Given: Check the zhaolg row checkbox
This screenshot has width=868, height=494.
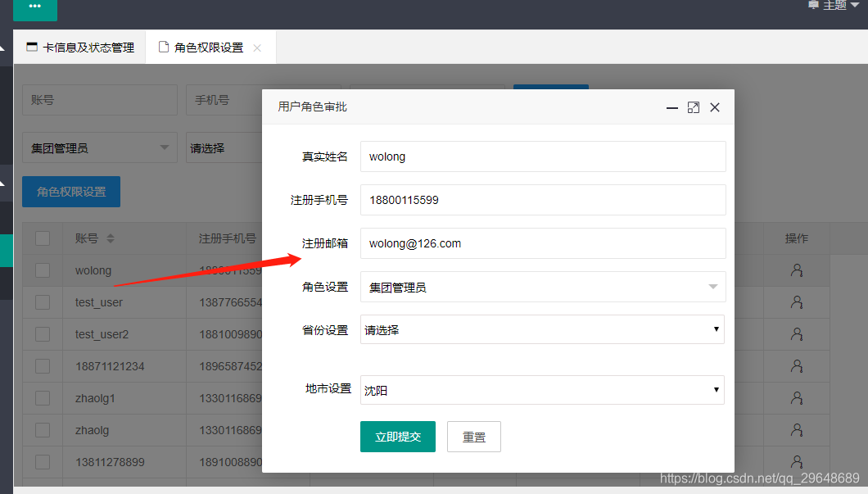Looking at the screenshot, I should click(43, 430).
